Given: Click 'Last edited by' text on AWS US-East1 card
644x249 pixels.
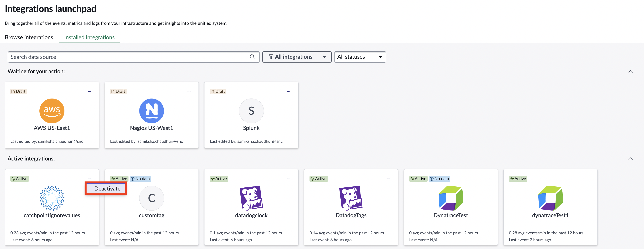Looking at the screenshot, I should (47, 141).
